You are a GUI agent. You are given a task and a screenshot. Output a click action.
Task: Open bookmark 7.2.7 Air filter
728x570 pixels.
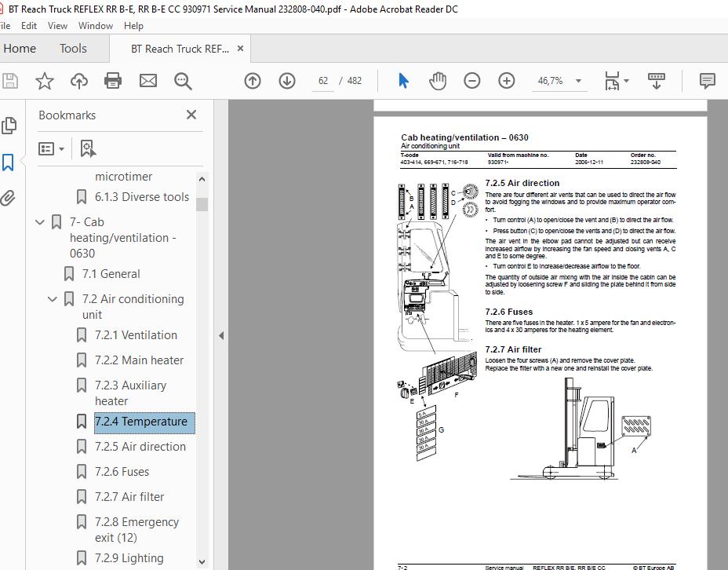129,497
